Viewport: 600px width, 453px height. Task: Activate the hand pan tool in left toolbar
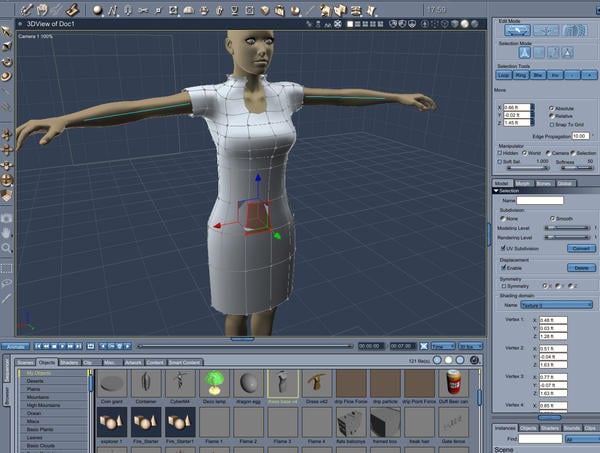point(7,233)
